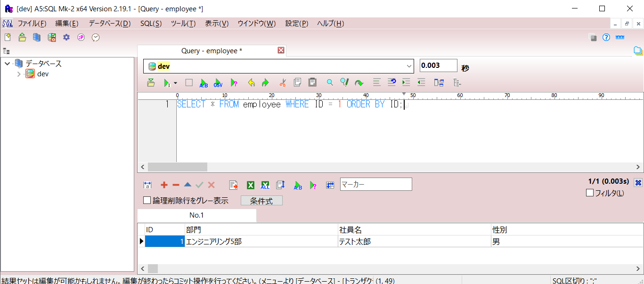Click the new document icon in main toolbar
This screenshot has height=284, width=644.
(x=8, y=37)
